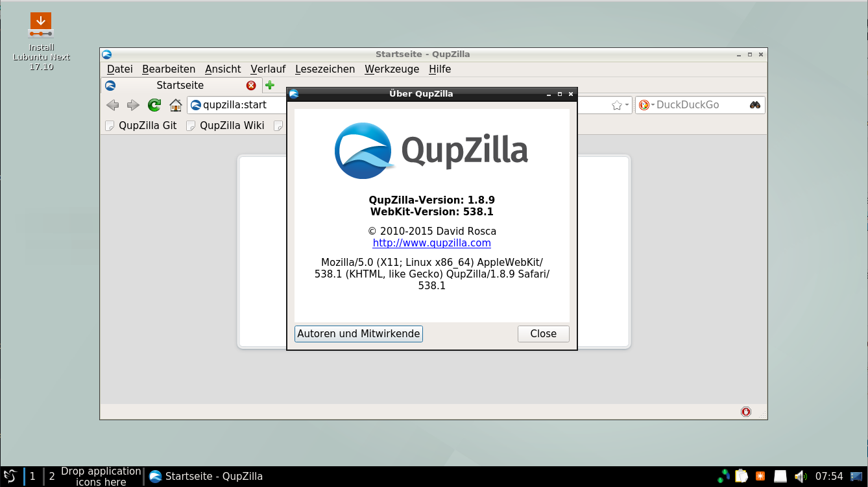Click the large QupZilla logo in the dialog
The width and height of the screenshot is (868, 487).
431,151
